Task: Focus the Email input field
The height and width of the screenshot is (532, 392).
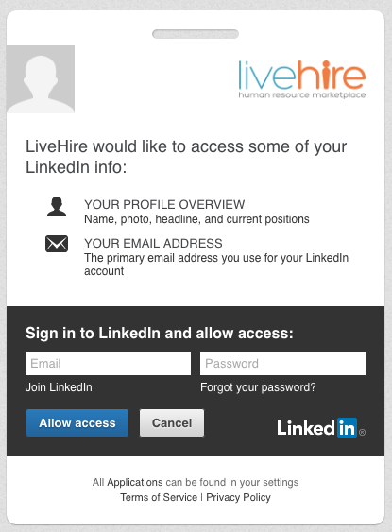Action: 109,364
